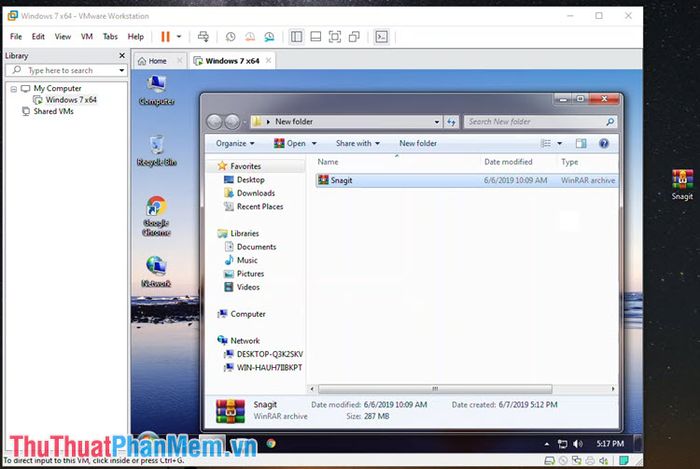
Task: Open the VM menu
Action: (87, 37)
